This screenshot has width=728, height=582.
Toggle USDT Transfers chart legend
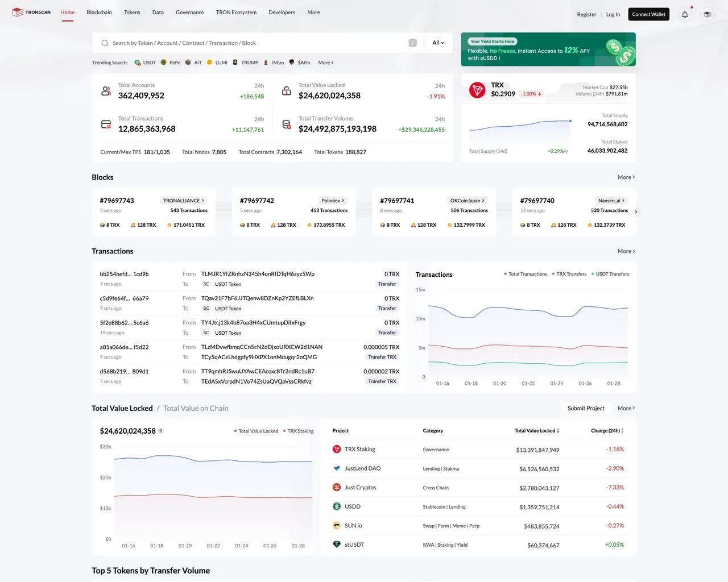610,274
